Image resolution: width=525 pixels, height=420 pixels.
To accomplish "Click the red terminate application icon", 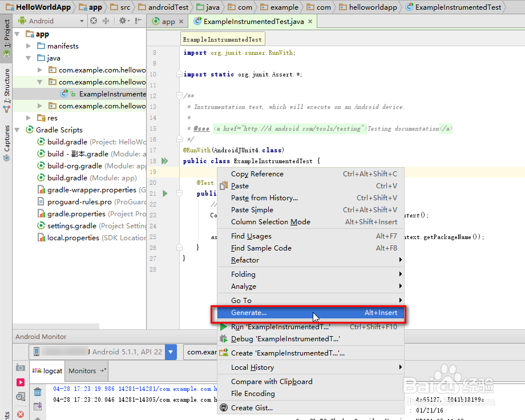I will (21, 414).
